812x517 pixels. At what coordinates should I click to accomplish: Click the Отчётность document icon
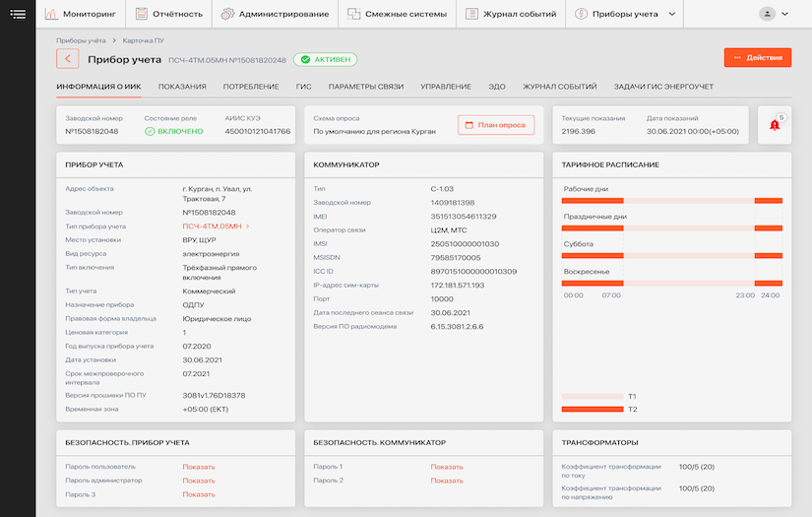click(x=142, y=14)
